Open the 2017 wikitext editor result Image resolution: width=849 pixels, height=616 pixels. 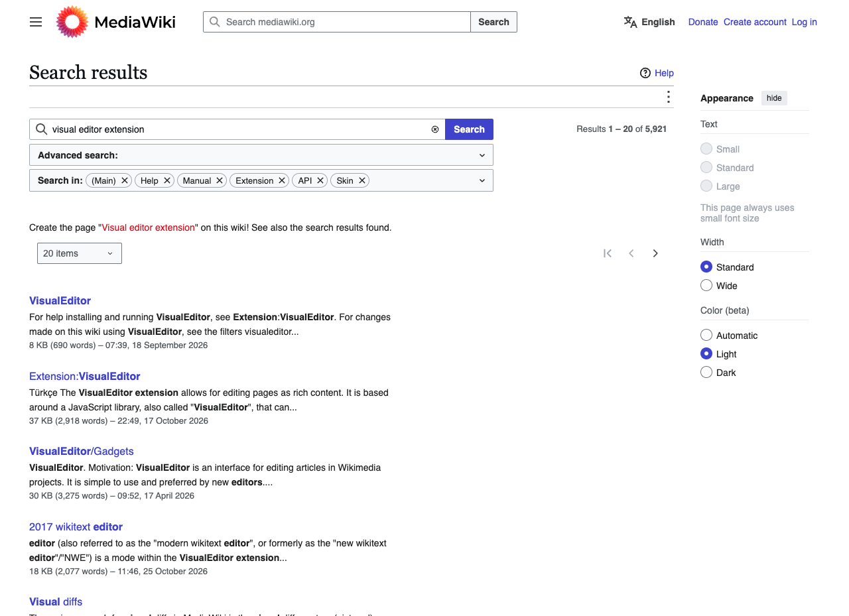pyautogui.click(x=76, y=526)
